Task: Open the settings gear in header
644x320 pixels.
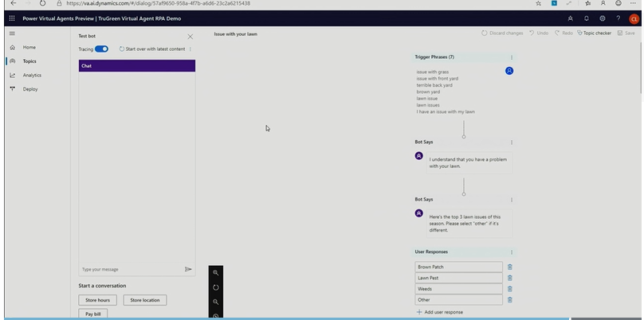Action: pyautogui.click(x=603, y=18)
